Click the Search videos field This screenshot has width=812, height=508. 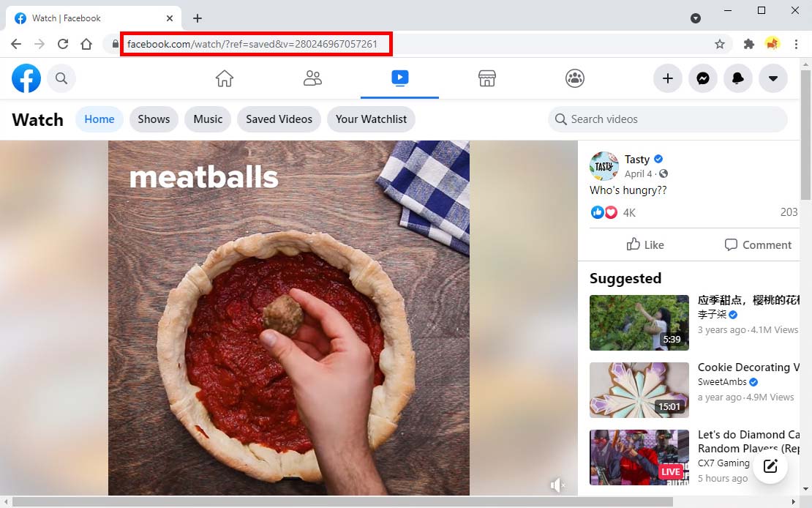tap(667, 119)
